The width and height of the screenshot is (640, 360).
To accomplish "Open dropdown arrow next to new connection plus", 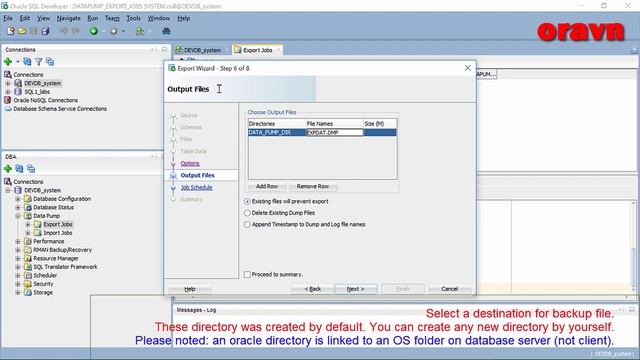I will click(18, 62).
